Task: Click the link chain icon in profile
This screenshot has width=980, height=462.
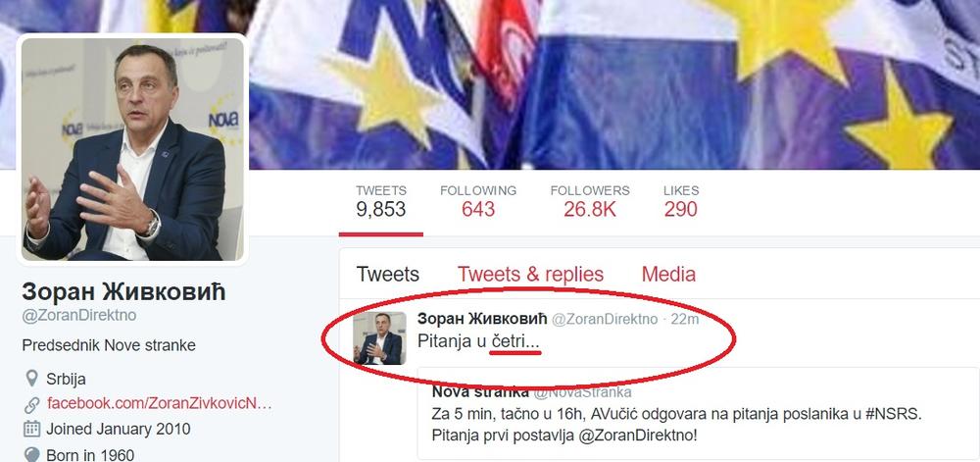Action: (x=30, y=404)
